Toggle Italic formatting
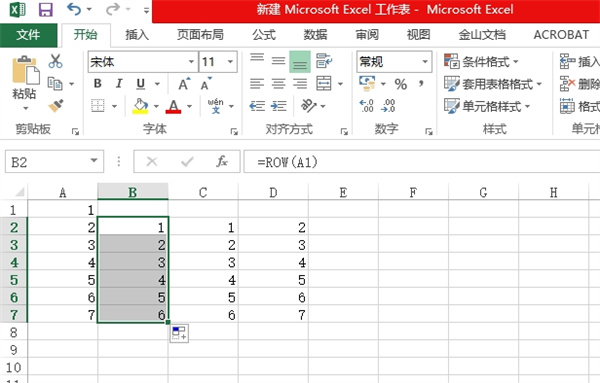The width and height of the screenshot is (600, 383). 119,83
